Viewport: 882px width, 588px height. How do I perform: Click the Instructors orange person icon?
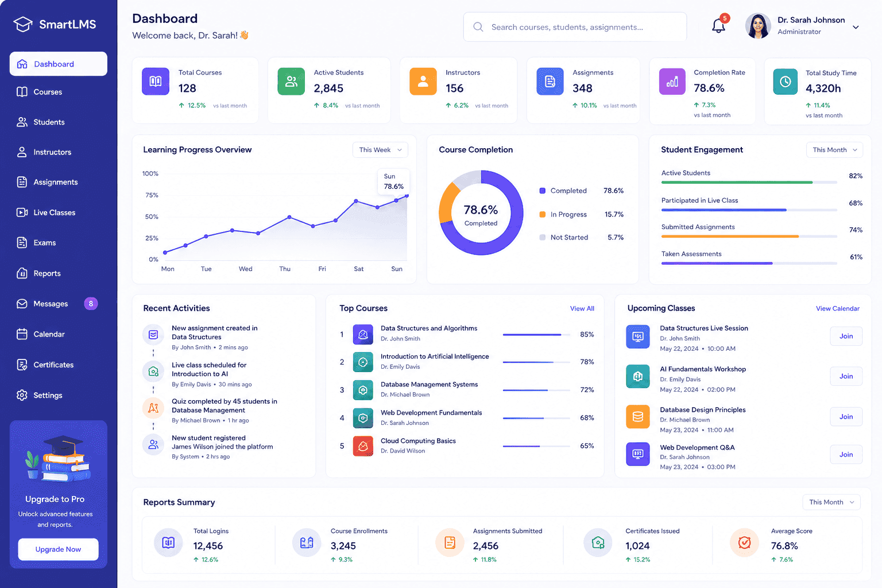[x=423, y=82]
